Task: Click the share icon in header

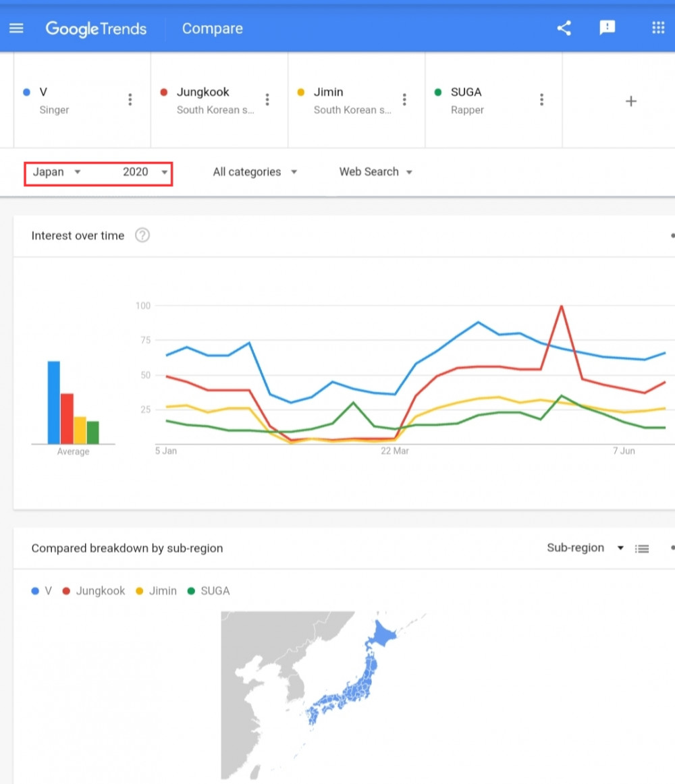Action: coord(564,28)
